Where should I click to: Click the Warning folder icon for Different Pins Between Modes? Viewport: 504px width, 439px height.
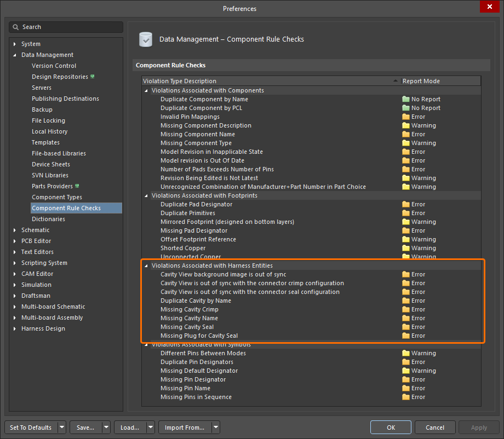coord(406,353)
